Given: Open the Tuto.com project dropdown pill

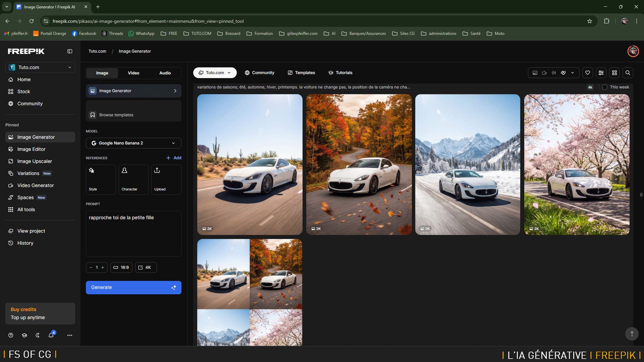Looking at the screenshot, I should coord(215,73).
